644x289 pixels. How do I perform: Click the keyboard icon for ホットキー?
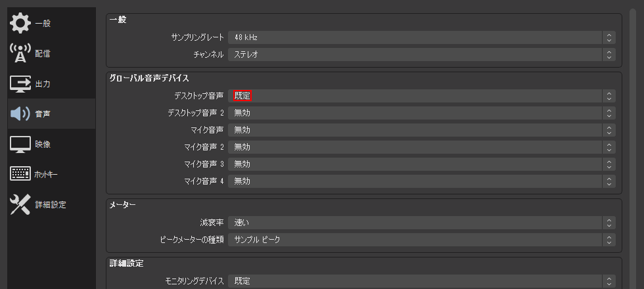coord(20,174)
